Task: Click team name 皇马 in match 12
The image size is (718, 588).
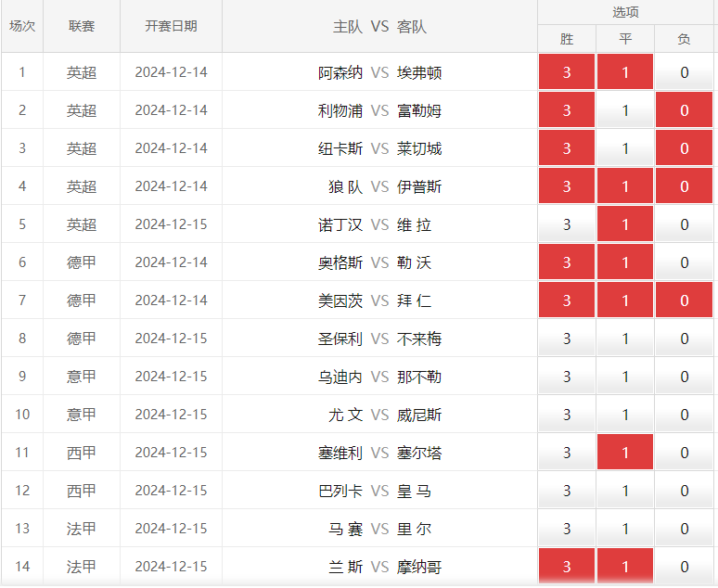Action: pos(414,491)
